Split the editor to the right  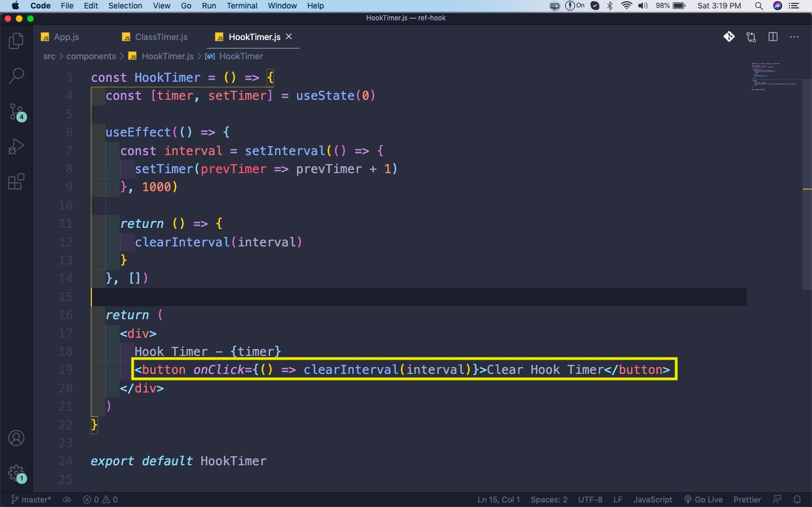click(773, 37)
